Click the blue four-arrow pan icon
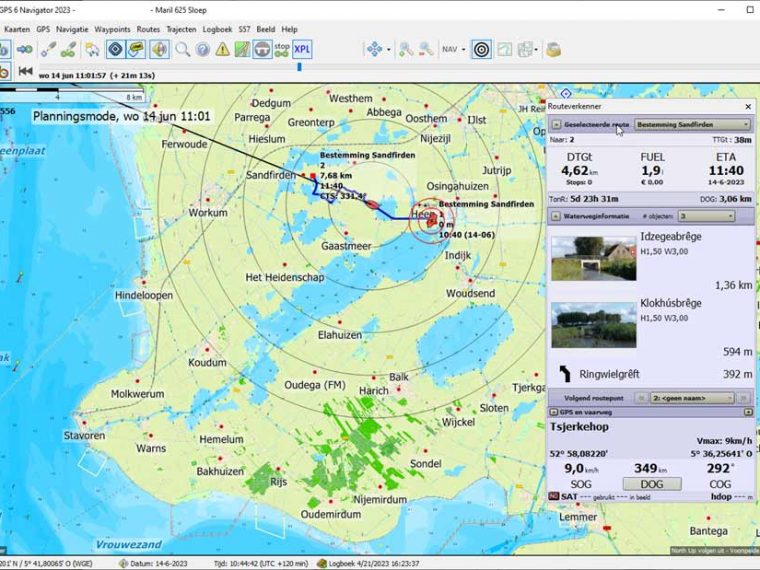Viewport: 760px width, 570px height. coord(374,49)
